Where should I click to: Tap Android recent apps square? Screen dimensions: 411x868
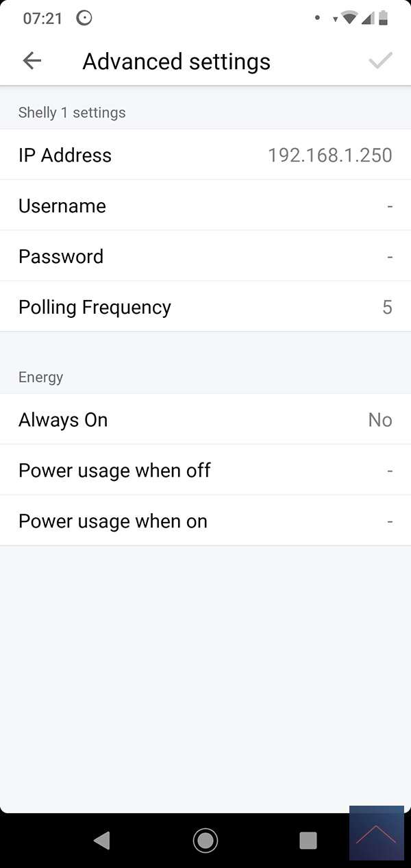click(308, 840)
